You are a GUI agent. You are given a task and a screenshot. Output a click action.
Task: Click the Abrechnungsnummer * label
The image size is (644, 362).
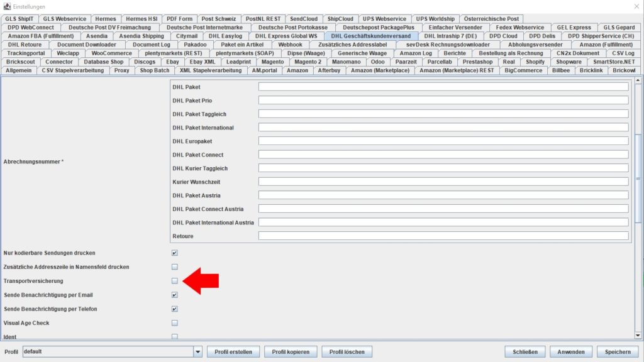coord(34,162)
